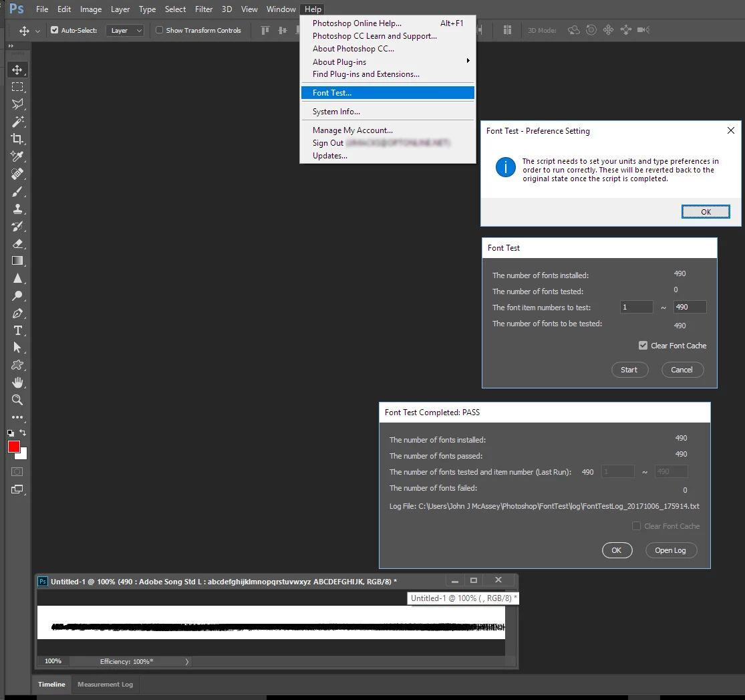745x700 pixels.
Task: Click the starting font item number field
Action: click(637, 307)
